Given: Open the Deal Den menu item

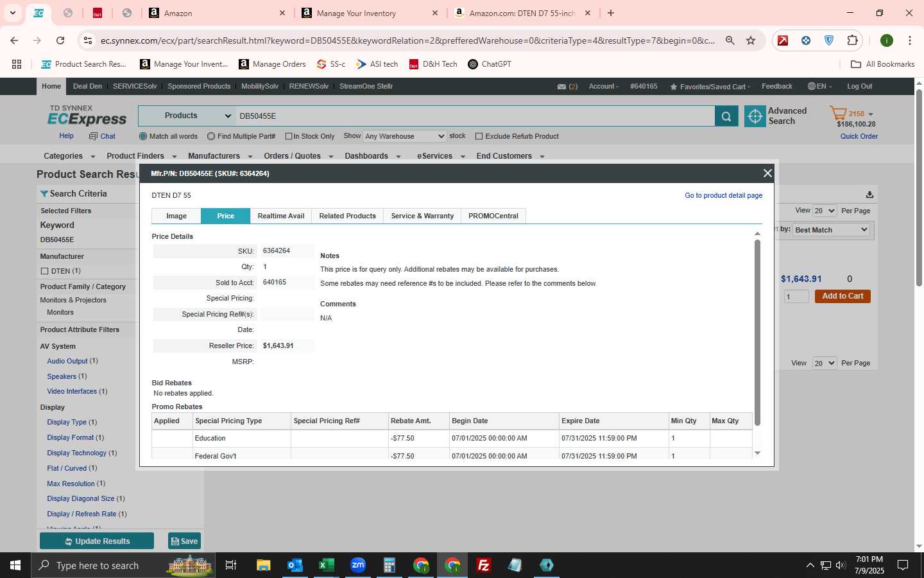Looking at the screenshot, I should point(87,87).
